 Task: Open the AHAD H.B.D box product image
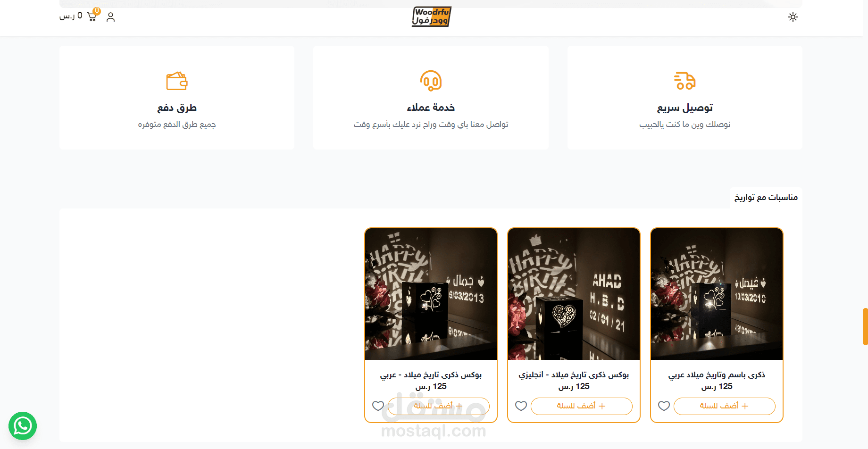click(x=574, y=294)
